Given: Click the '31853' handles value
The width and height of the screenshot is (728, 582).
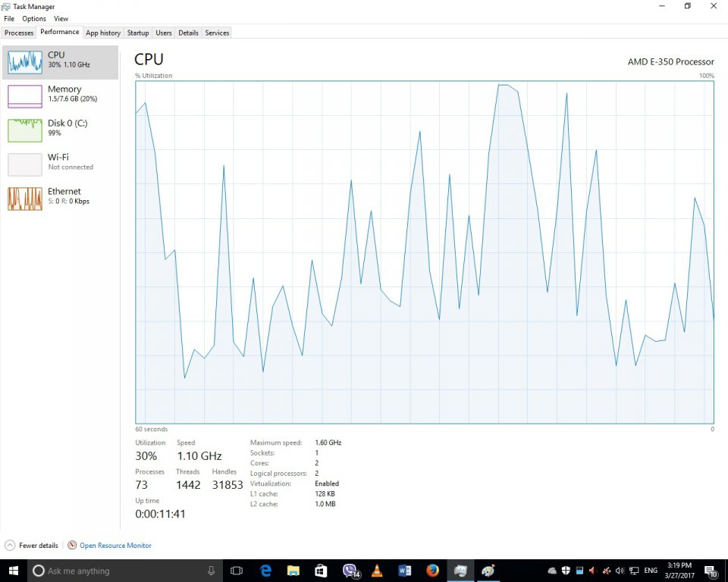Looking at the screenshot, I should coord(227,484).
